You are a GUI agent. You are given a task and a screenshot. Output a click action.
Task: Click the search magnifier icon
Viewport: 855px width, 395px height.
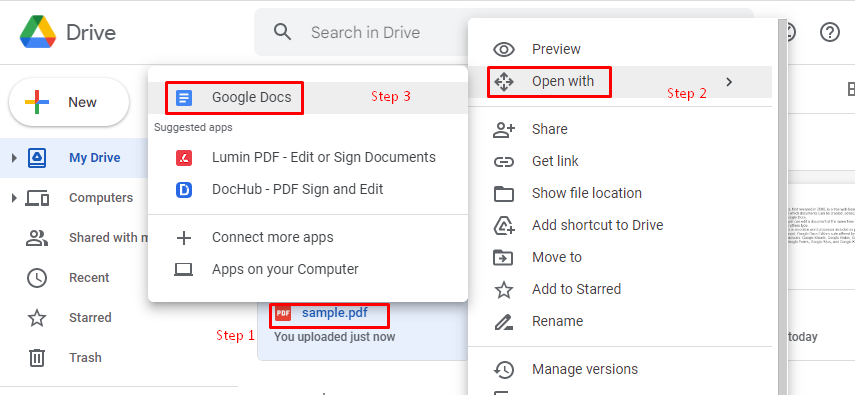(x=282, y=32)
